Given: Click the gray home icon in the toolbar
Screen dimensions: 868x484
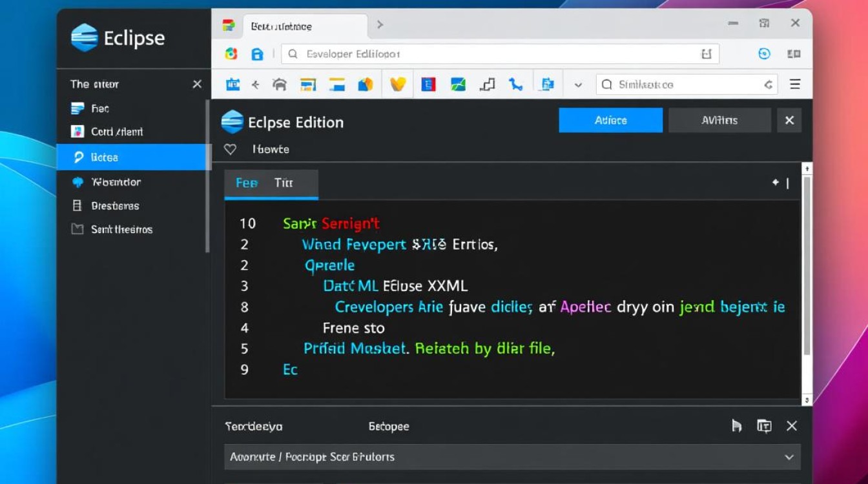Looking at the screenshot, I should pos(280,85).
